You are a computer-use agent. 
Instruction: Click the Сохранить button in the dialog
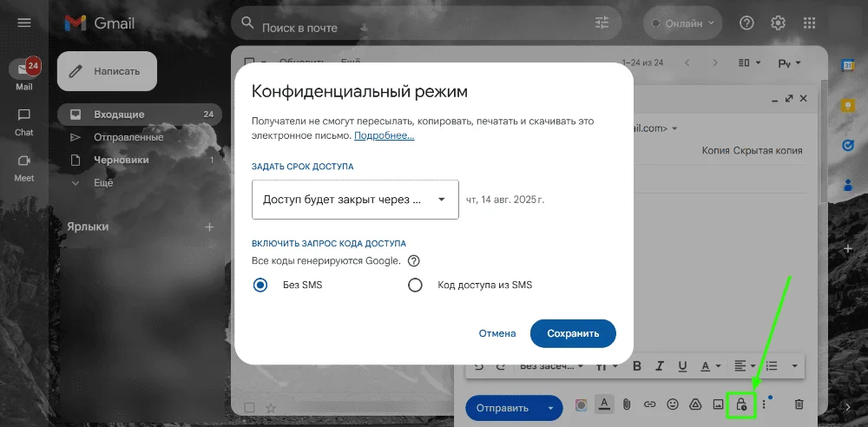(573, 333)
